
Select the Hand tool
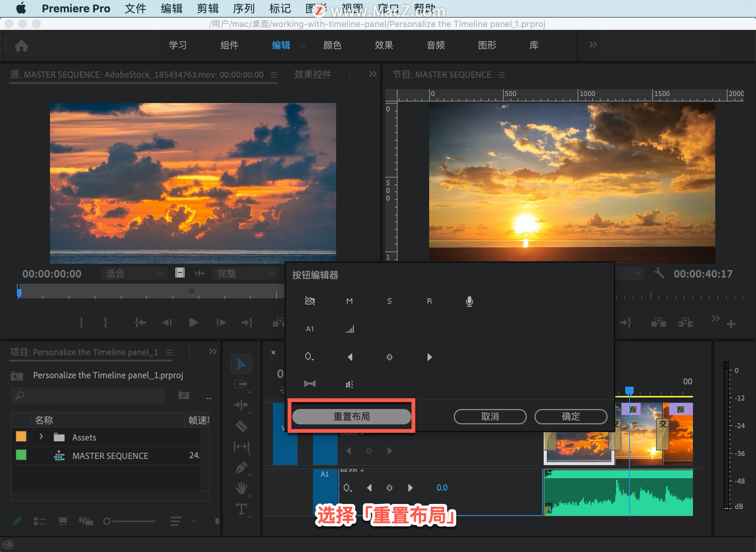point(241,488)
